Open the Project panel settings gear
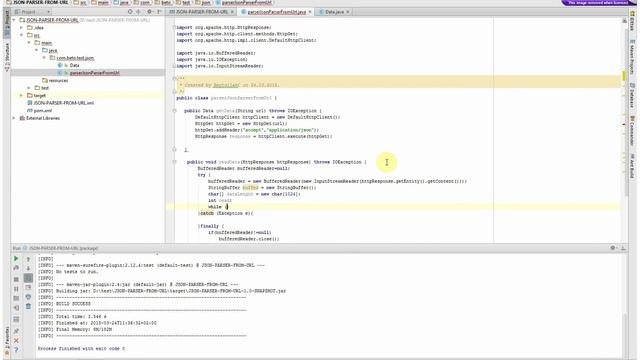 pyautogui.click(x=149, y=12)
